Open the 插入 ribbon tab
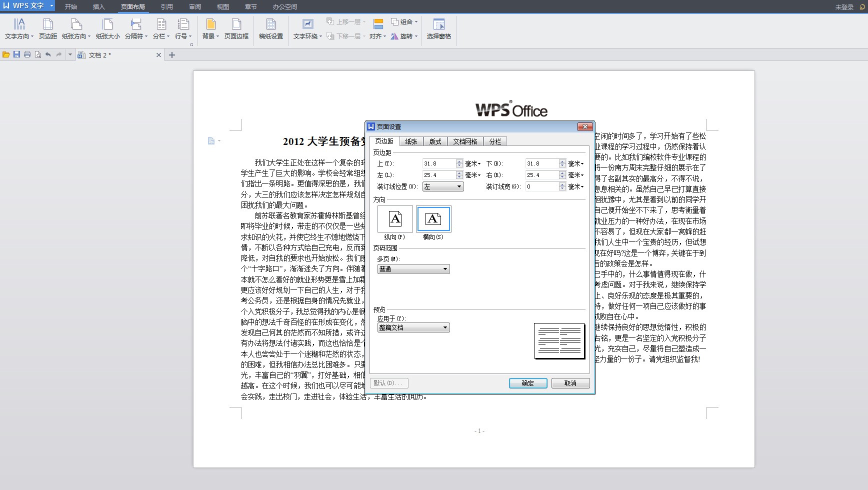The width and height of the screenshot is (868, 490). [x=97, y=6]
